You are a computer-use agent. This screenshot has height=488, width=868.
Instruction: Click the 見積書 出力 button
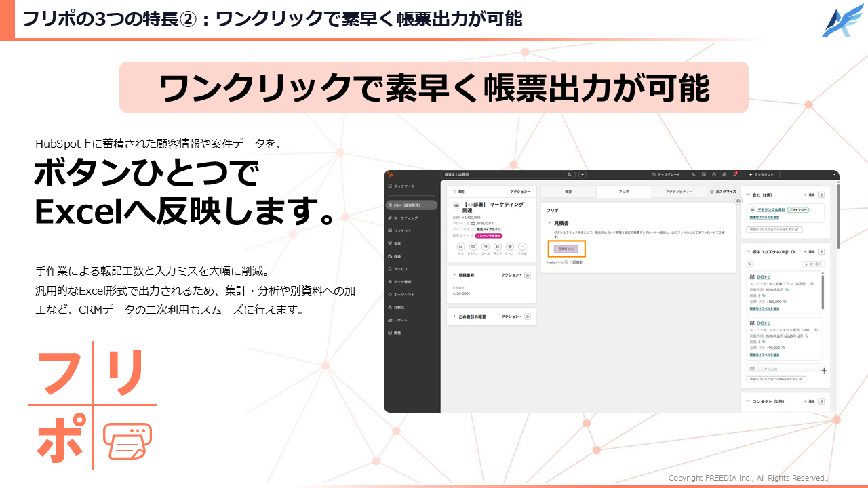[566, 249]
